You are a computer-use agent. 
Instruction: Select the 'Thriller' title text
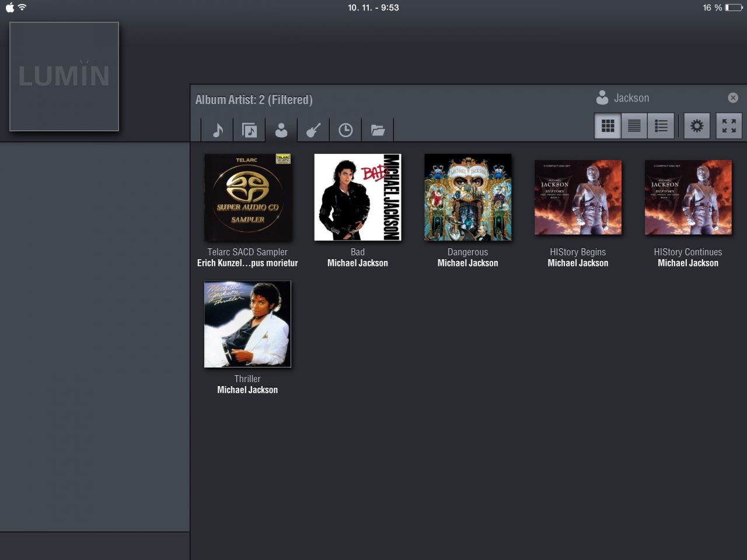[247, 379]
